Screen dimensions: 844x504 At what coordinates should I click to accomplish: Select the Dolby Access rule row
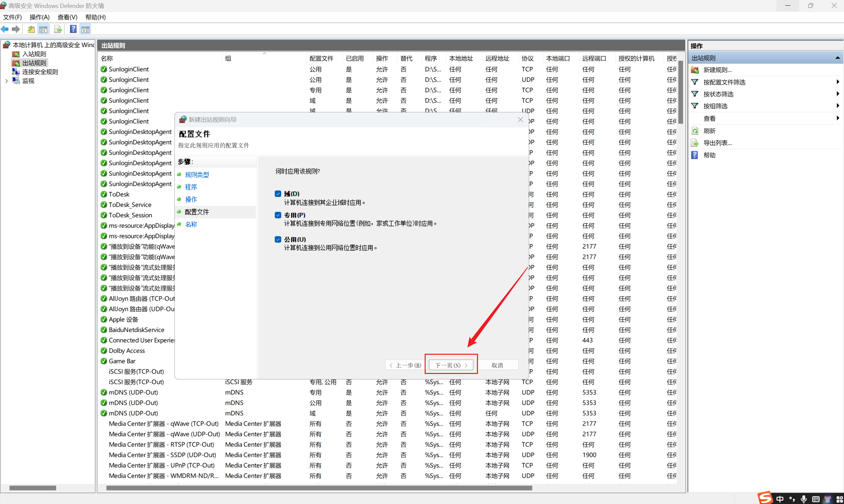[127, 350]
